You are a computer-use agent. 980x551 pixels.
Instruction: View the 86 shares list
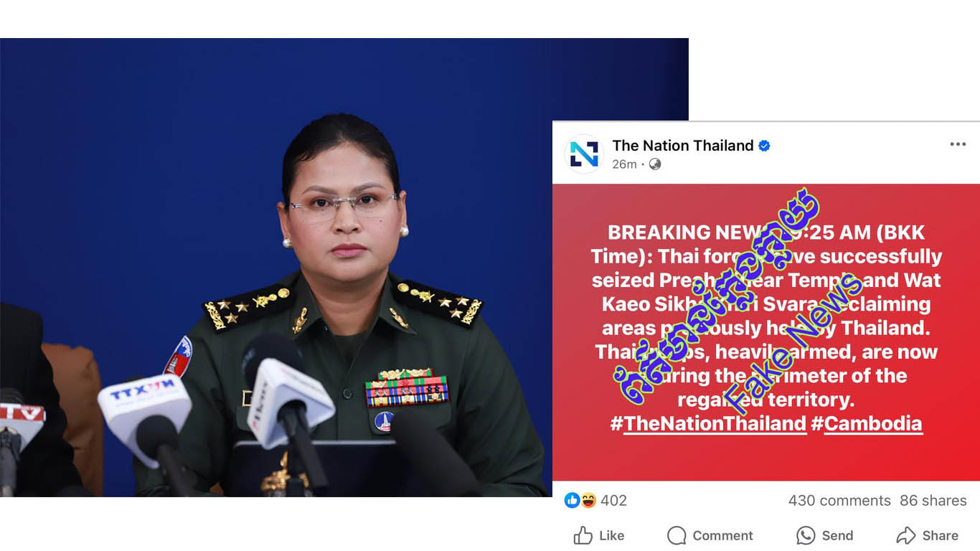click(933, 500)
